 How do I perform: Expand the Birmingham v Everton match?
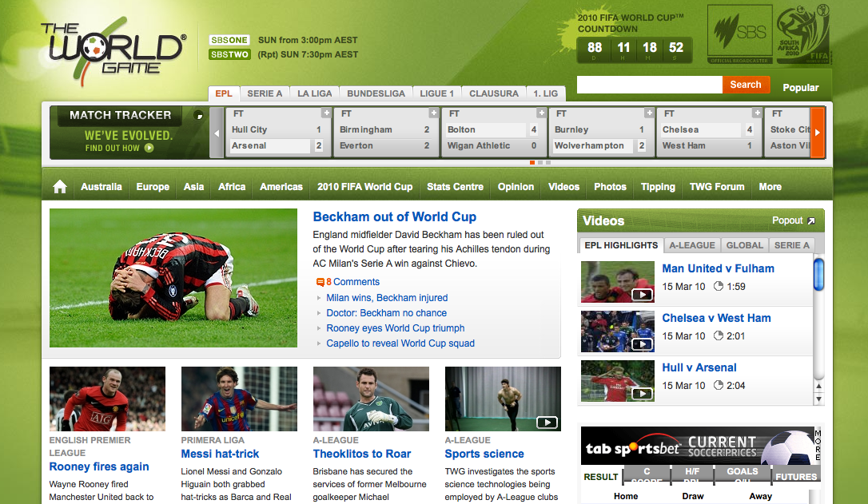click(x=434, y=113)
